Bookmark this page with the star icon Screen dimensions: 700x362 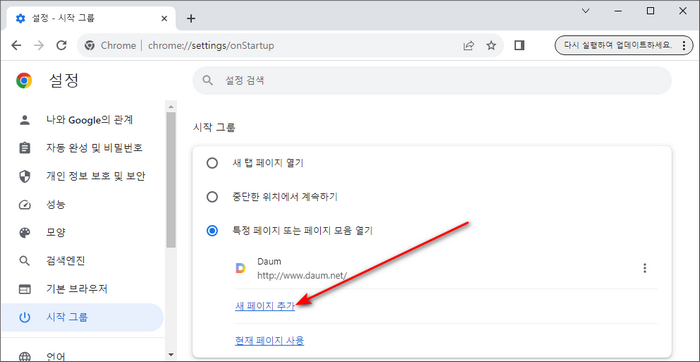click(491, 46)
